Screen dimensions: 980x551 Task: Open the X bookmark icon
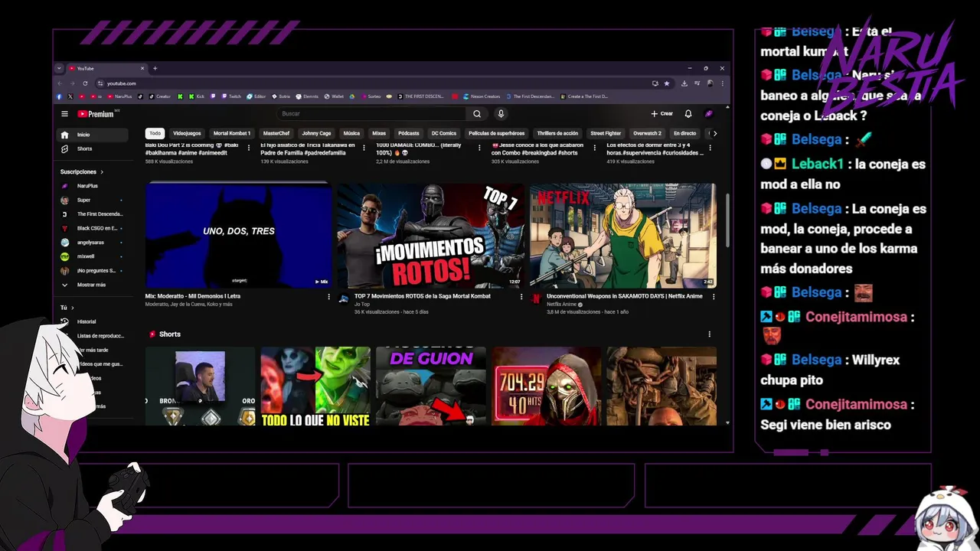[x=70, y=96]
